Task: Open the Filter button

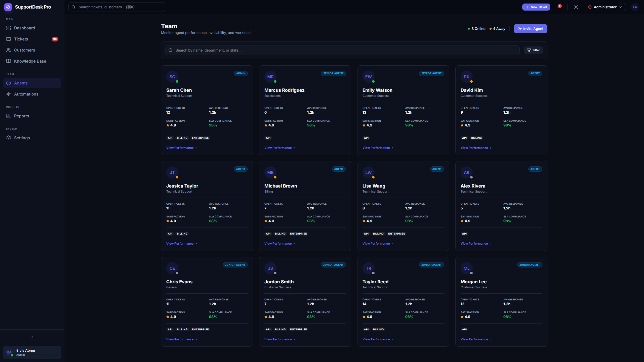Action: (533, 50)
